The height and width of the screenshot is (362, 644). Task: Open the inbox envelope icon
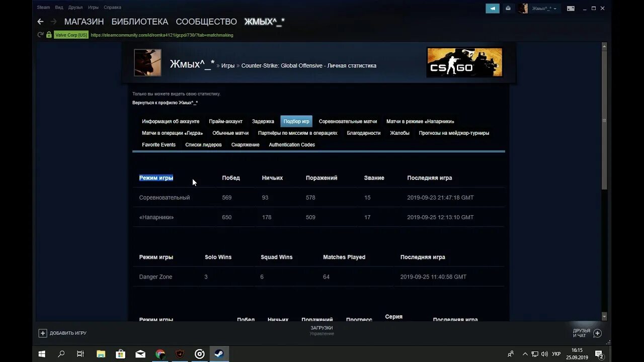pyautogui.click(x=508, y=8)
